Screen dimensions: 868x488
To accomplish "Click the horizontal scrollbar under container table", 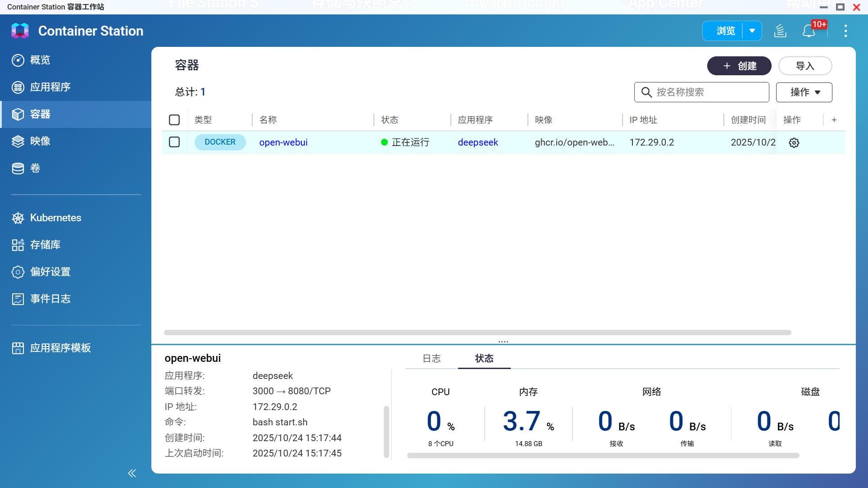I will pyautogui.click(x=477, y=333).
